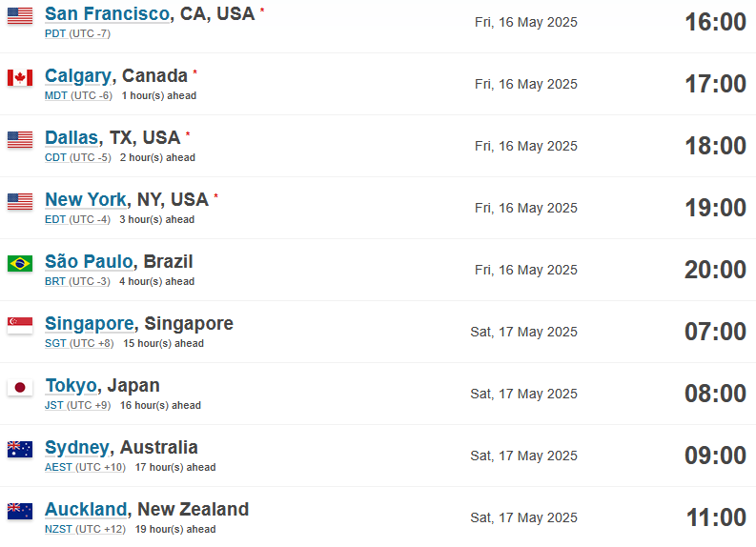
Task: Open the SGT (UTC +8) timezone link
Action: tap(79, 343)
